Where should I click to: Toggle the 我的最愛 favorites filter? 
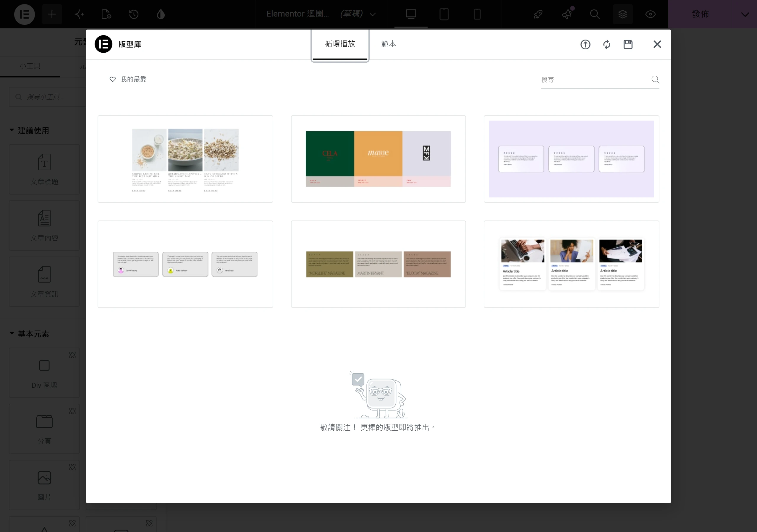point(128,79)
